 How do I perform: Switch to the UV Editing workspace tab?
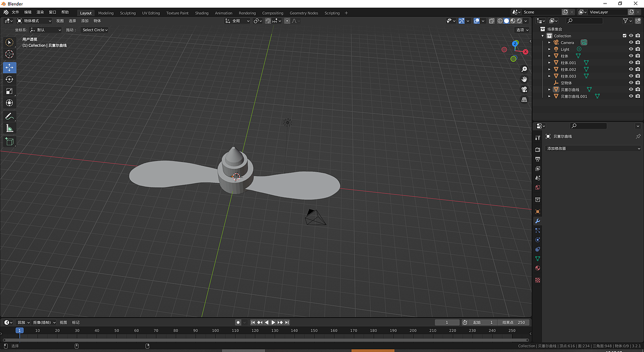151,13
